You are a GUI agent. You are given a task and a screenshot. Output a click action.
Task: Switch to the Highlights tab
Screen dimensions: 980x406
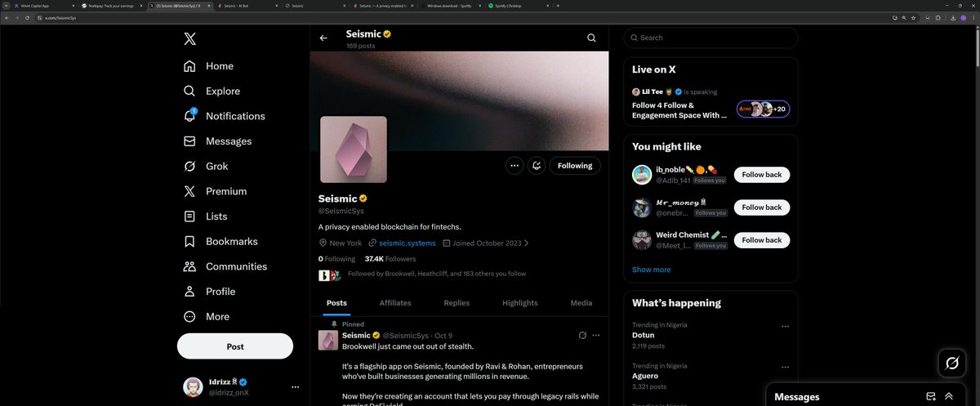pyautogui.click(x=520, y=303)
